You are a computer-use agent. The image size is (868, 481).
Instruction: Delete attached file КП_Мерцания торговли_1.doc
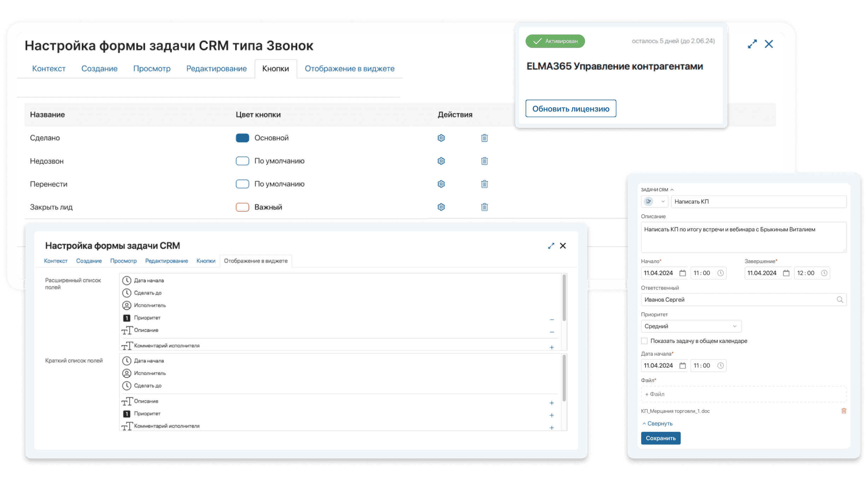pos(844,411)
